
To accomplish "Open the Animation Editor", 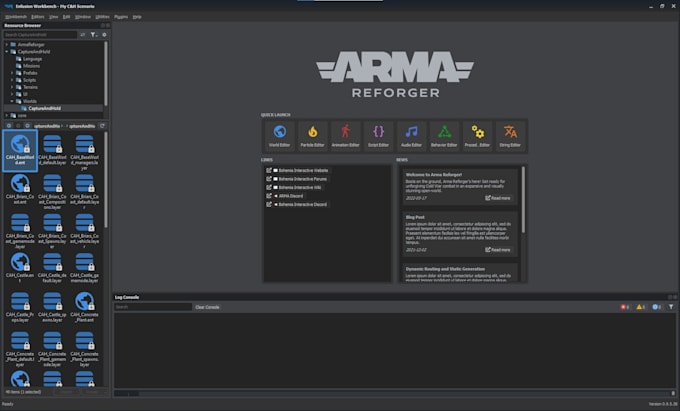I will pyautogui.click(x=345, y=136).
